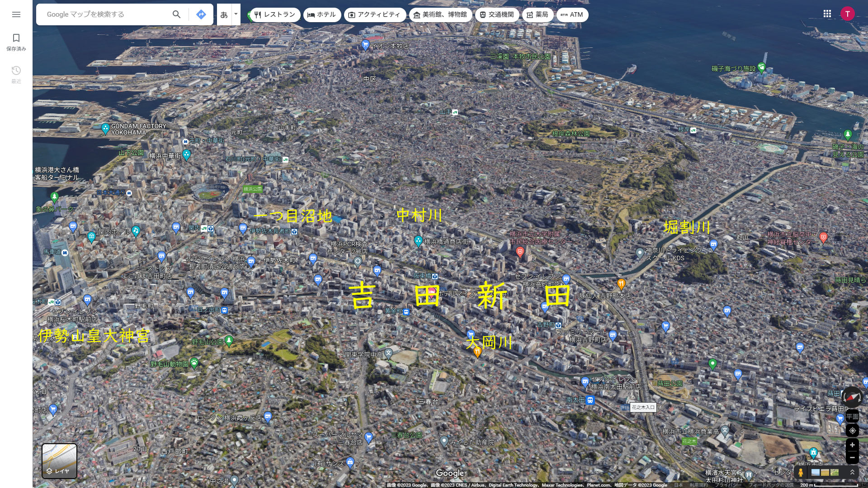Open recent history (最近) panel
The image size is (868, 488).
point(16,74)
